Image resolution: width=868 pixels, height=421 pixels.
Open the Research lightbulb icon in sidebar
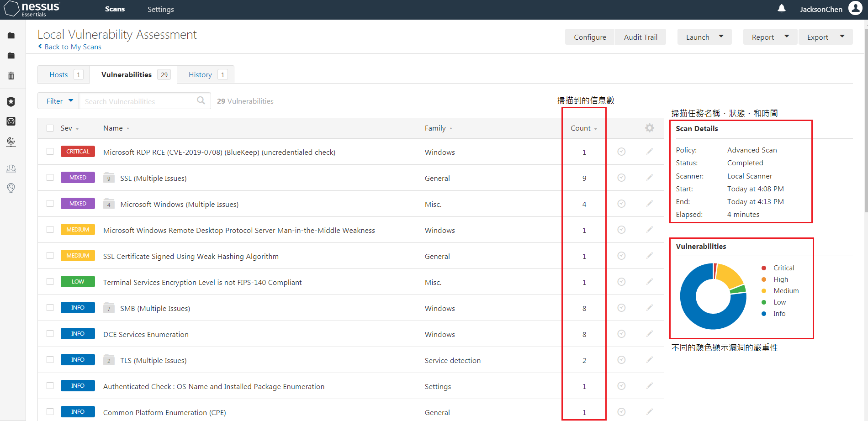click(11, 188)
